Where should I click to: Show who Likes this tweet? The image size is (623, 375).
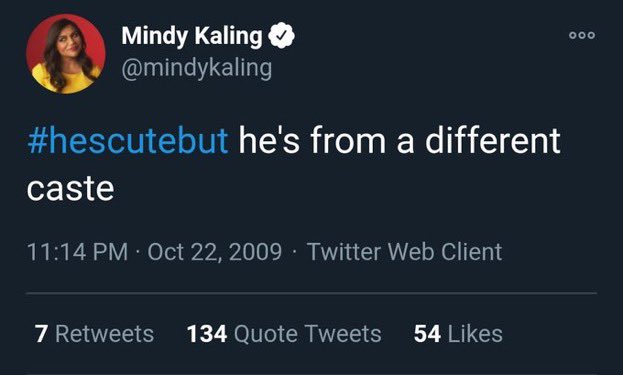pyautogui.click(x=458, y=334)
